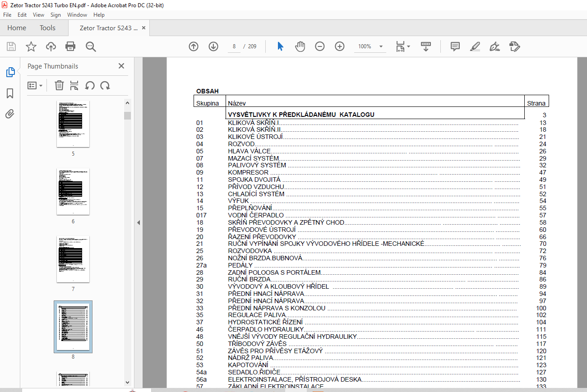Open the File menu

point(7,15)
